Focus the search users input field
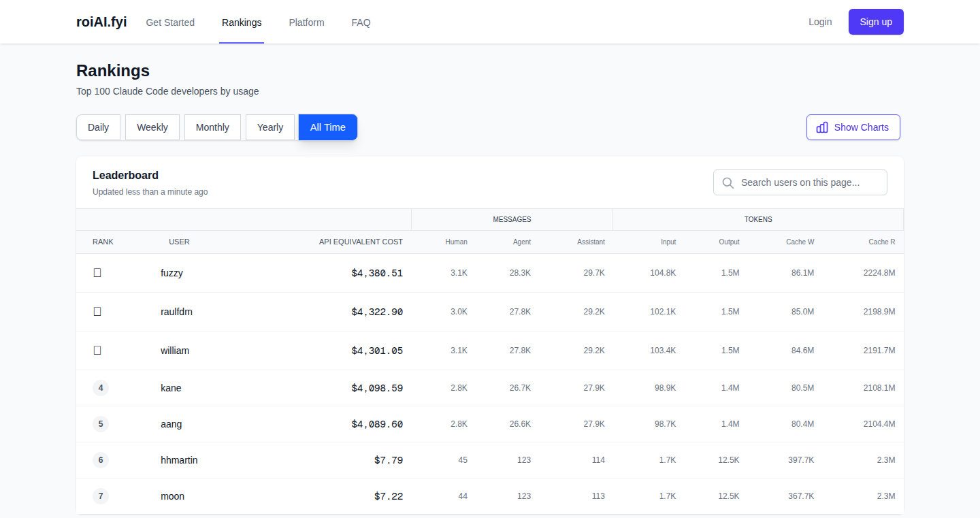 (x=800, y=182)
